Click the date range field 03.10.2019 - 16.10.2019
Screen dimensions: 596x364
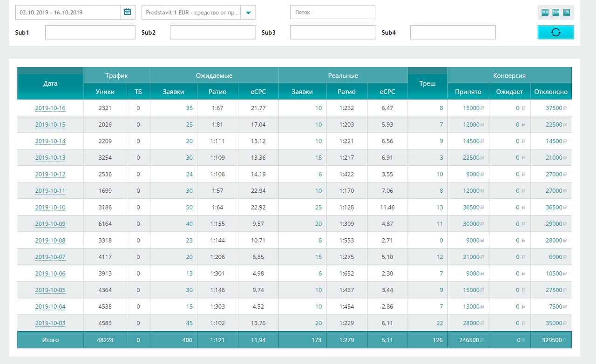[68, 13]
